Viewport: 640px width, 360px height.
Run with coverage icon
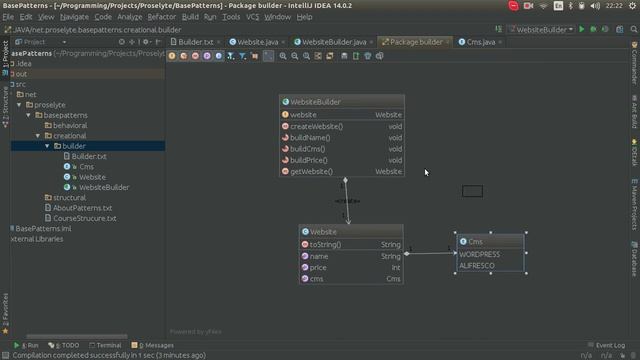[605, 29]
